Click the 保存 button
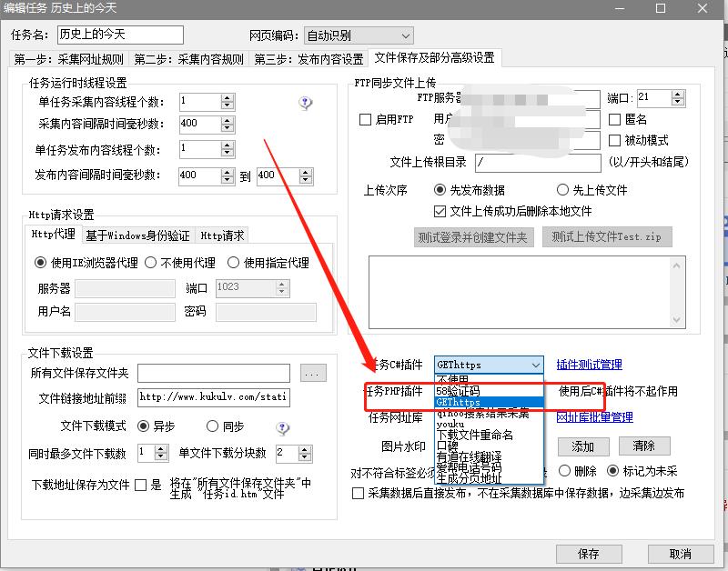This screenshot has height=571, width=728. 589,554
